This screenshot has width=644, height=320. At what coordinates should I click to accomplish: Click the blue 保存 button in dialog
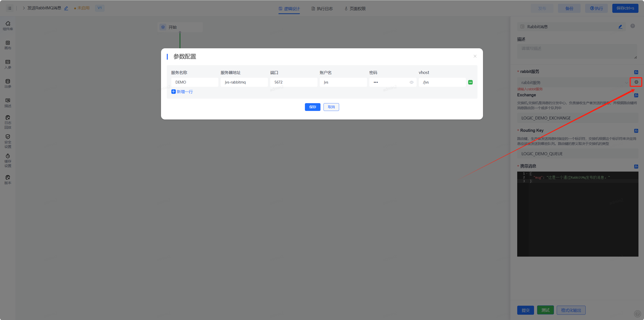pos(312,107)
